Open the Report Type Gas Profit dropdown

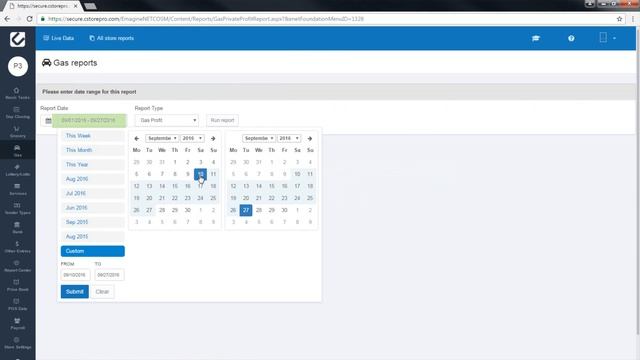[167, 120]
